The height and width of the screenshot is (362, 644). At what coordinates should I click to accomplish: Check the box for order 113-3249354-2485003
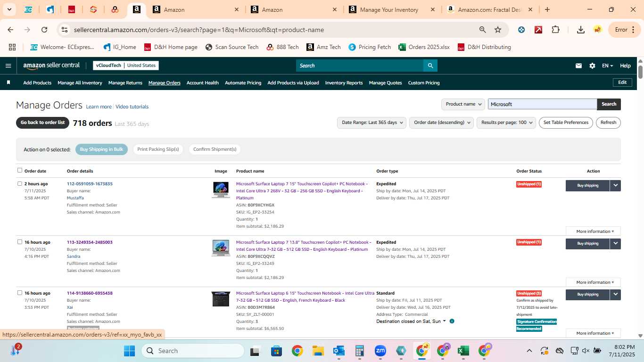pyautogui.click(x=20, y=242)
